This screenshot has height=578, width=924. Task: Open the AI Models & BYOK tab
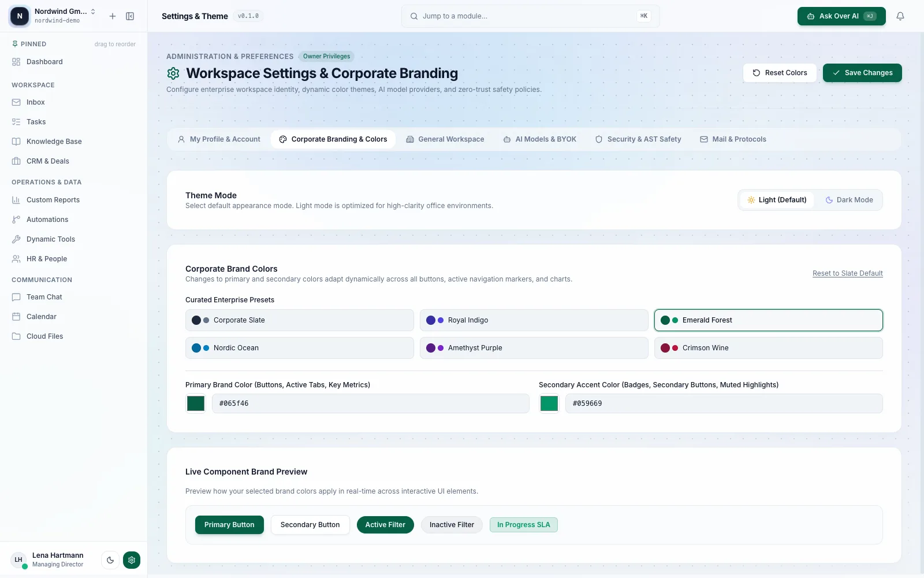tap(540, 139)
